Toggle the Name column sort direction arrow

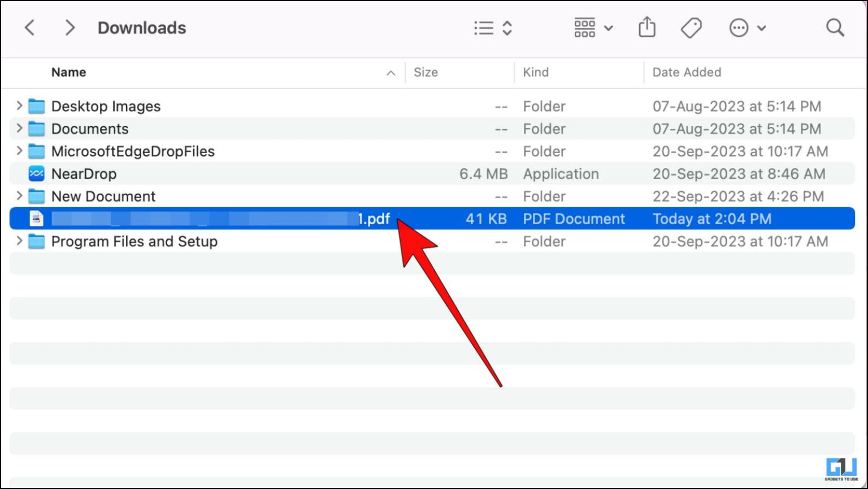[x=390, y=73]
